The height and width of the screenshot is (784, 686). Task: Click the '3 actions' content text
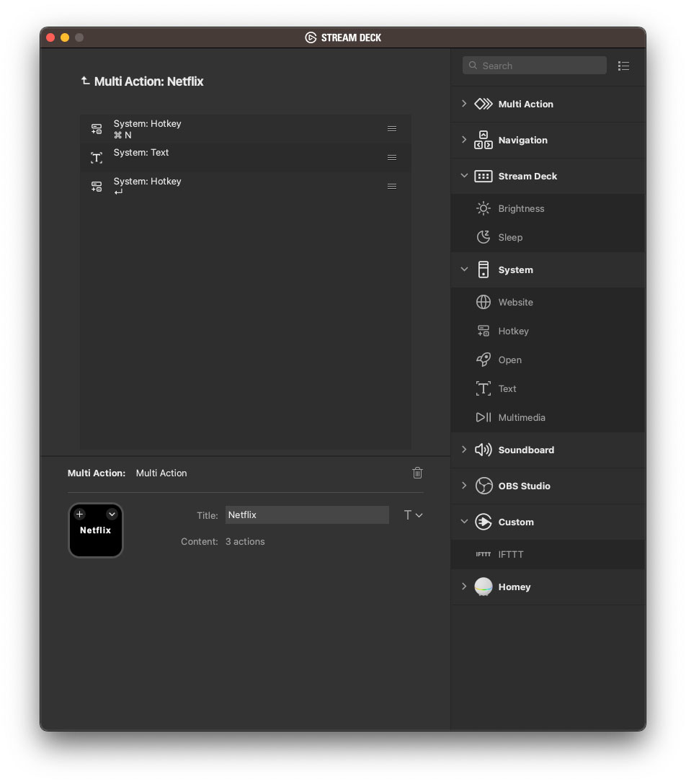click(x=245, y=541)
